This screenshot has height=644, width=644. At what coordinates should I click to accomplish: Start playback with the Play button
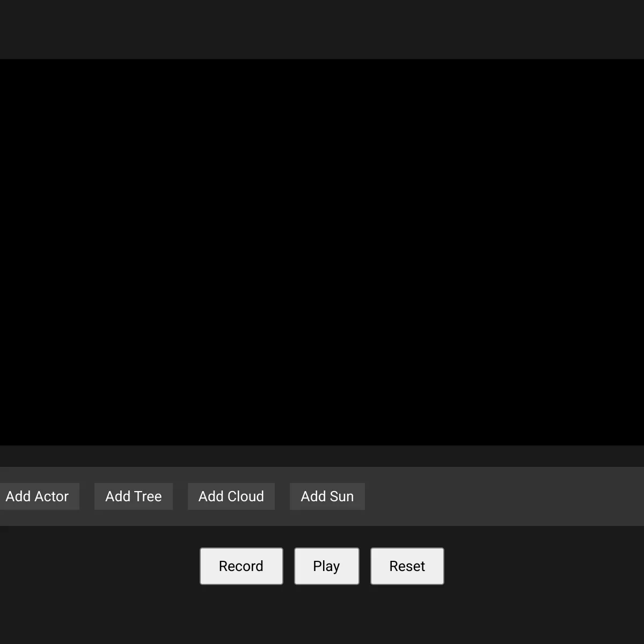click(326, 566)
